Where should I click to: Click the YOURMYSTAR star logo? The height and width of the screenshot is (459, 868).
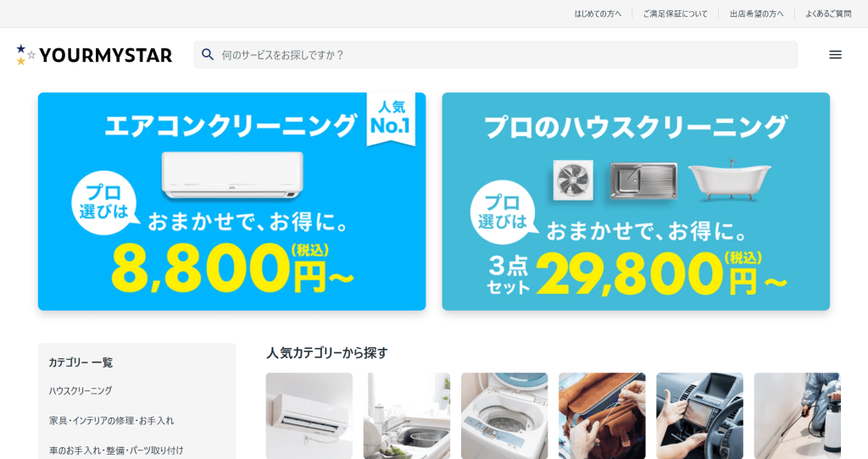pos(95,55)
